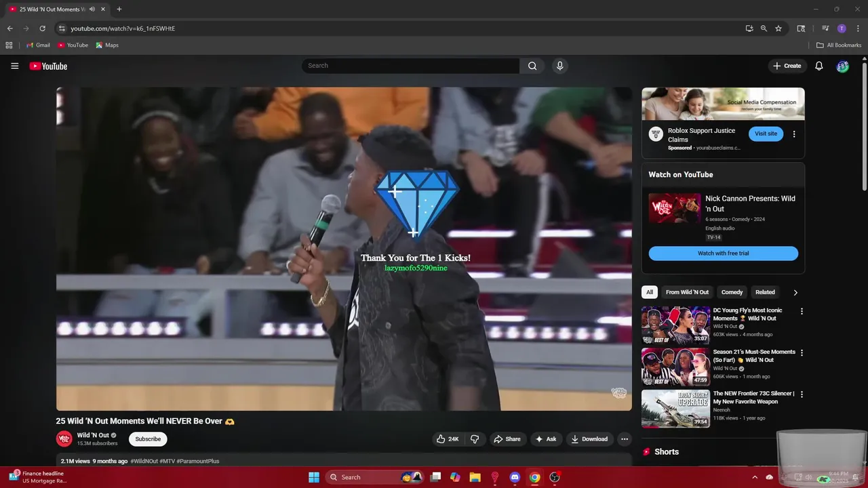The width and height of the screenshot is (868, 488).
Task: Select the From Wild 'N Out chip
Action: (687, 292)
